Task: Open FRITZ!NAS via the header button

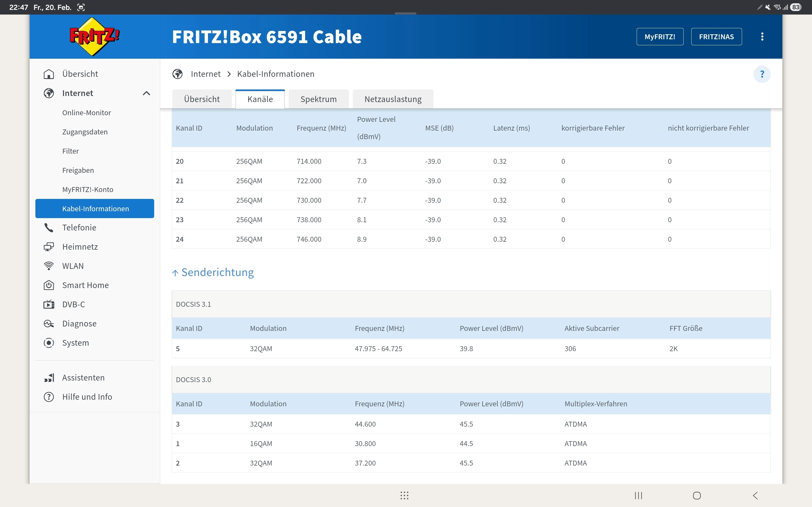Action: 716,36
